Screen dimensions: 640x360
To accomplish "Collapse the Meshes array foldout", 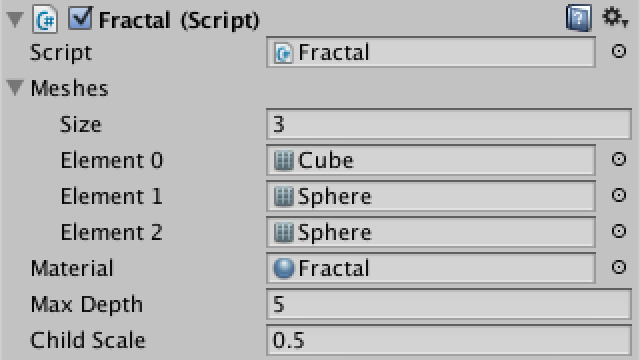I will (15, 88).
